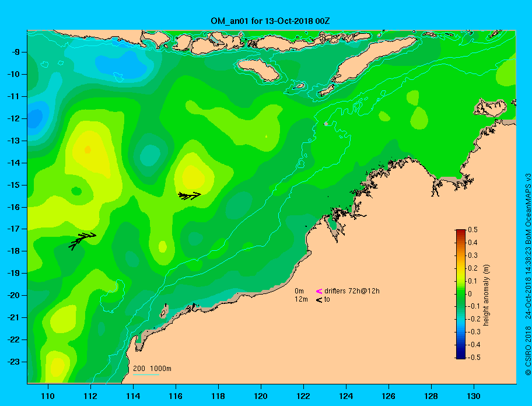
Task: Click the longitude axis label '122'
Action: pyautogui.click(x=303, y=396)
